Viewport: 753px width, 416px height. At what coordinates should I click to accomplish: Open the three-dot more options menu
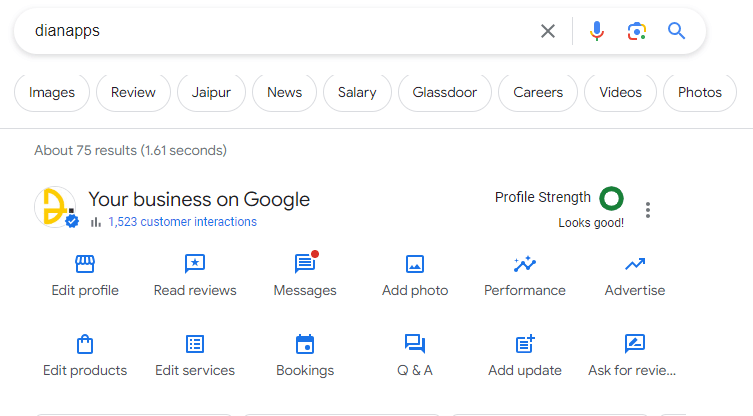[648, 210]
